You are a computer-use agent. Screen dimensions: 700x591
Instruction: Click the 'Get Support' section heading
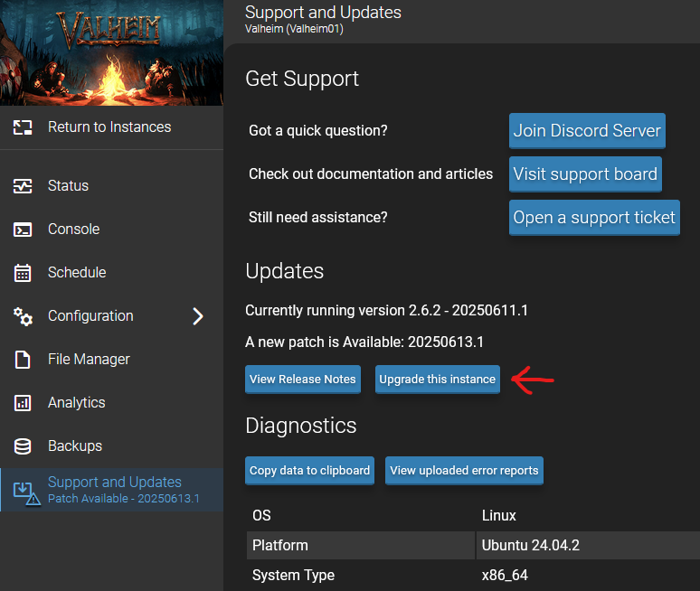pyautogui.click(x=302, y=79)
